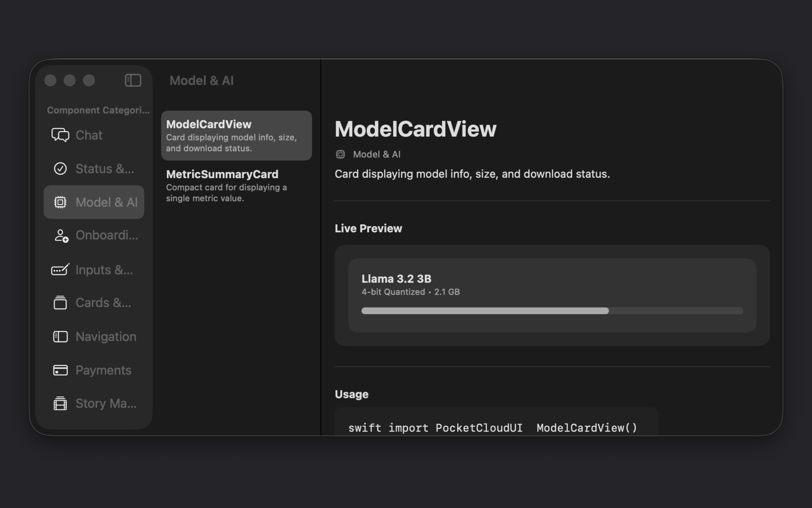Screen dimensions: 812x508
Task: Click the swift import PocketCloudUI code block
Action: (496, 422)
